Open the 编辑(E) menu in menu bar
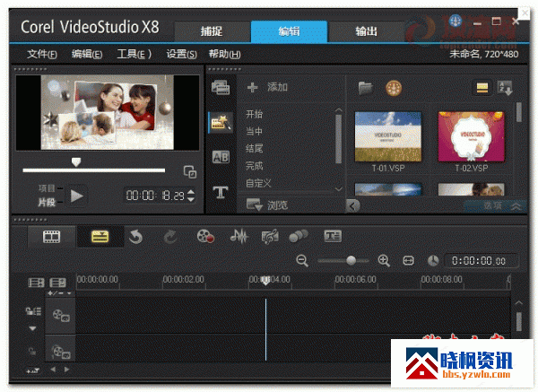The height and width of the screenshot is (392, 538). 87,54
